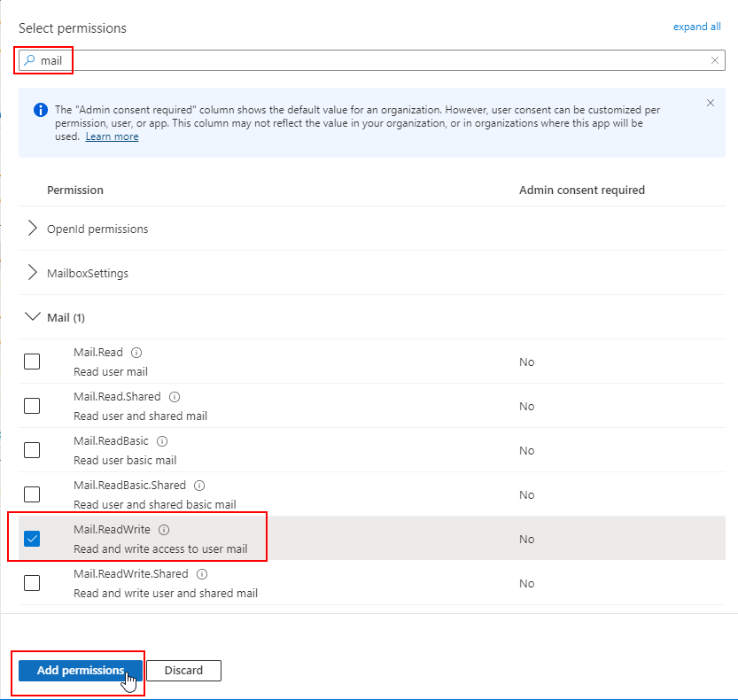Check the Mail.Read permission checkbox
The image size is (738, 700).
click(32, 362)
